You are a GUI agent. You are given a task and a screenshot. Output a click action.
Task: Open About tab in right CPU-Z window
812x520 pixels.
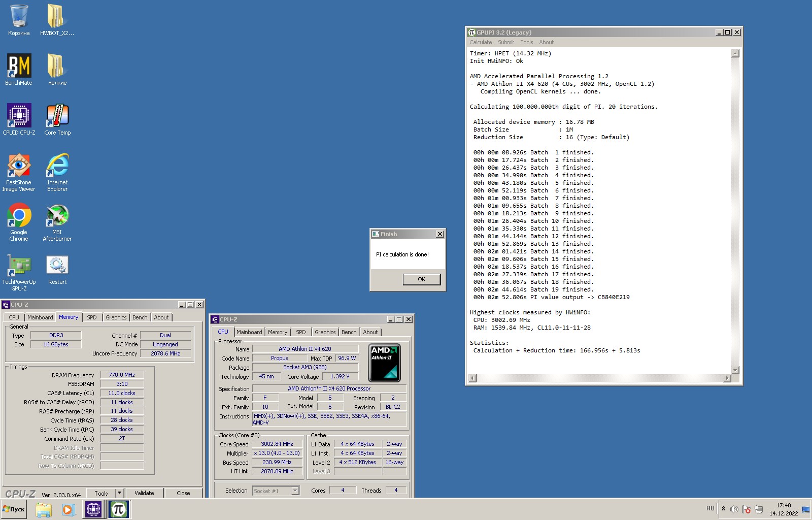click(x=370, y=332)
